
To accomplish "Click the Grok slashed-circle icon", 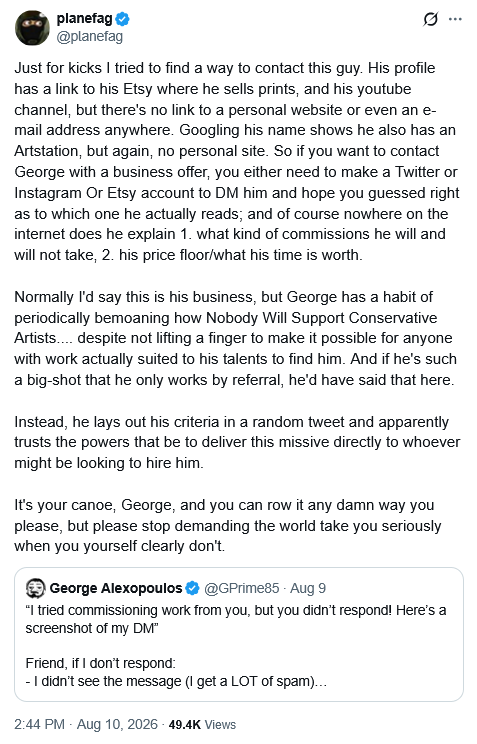I will click(430, 19).
